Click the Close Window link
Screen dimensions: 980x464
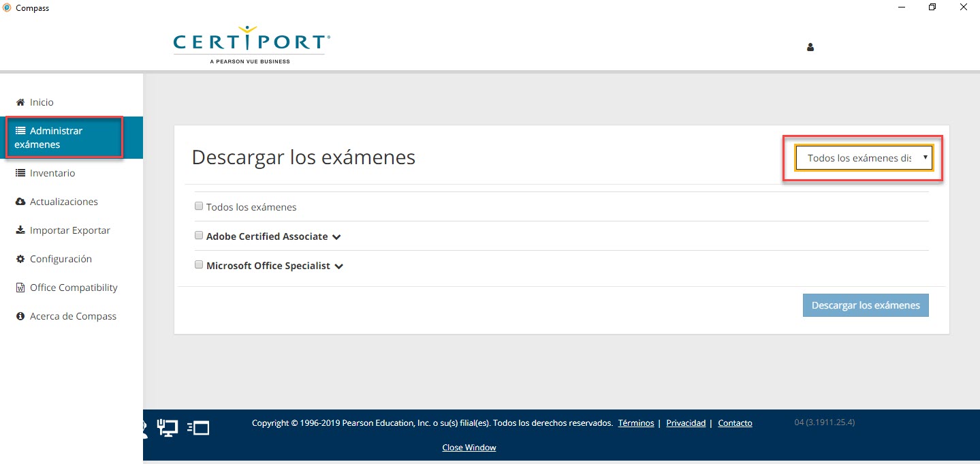point(469,448)
